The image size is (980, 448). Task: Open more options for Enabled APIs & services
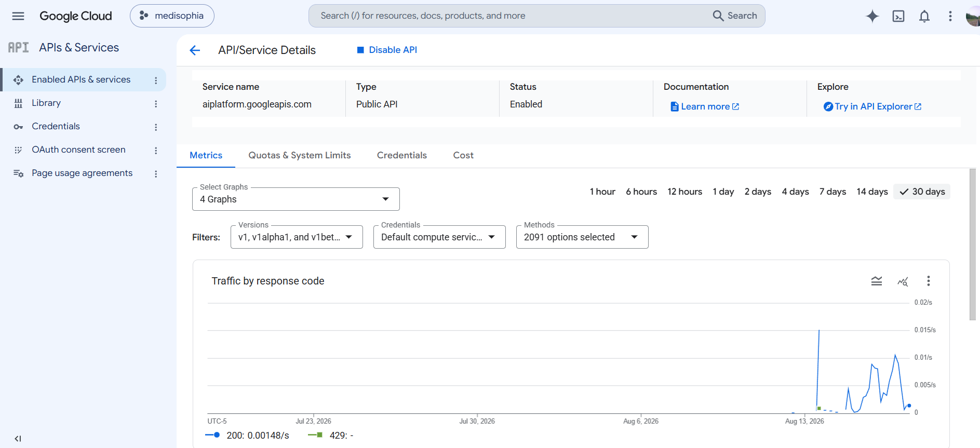tap(156, 80)
